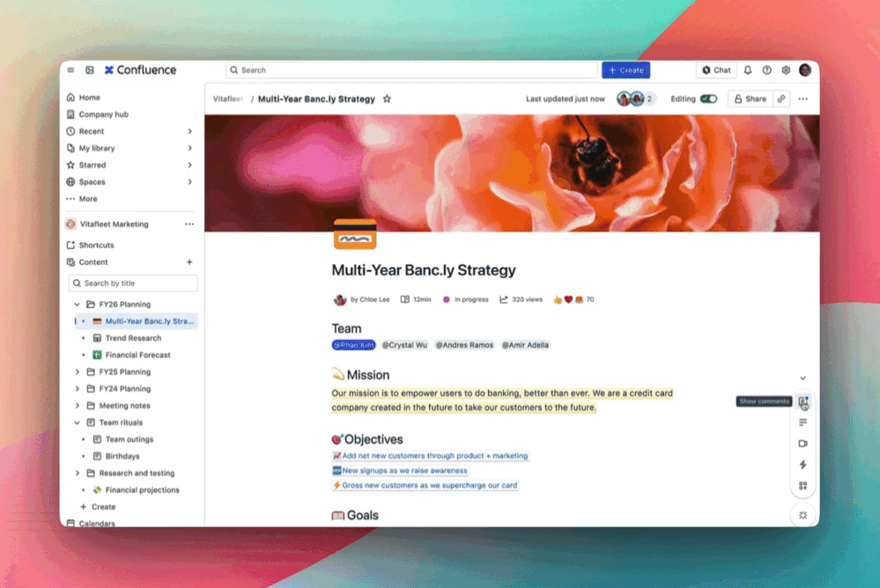Open the apps grid icon in side rail
The width and height of the screenshot is (880, 588).
(803, 485)
